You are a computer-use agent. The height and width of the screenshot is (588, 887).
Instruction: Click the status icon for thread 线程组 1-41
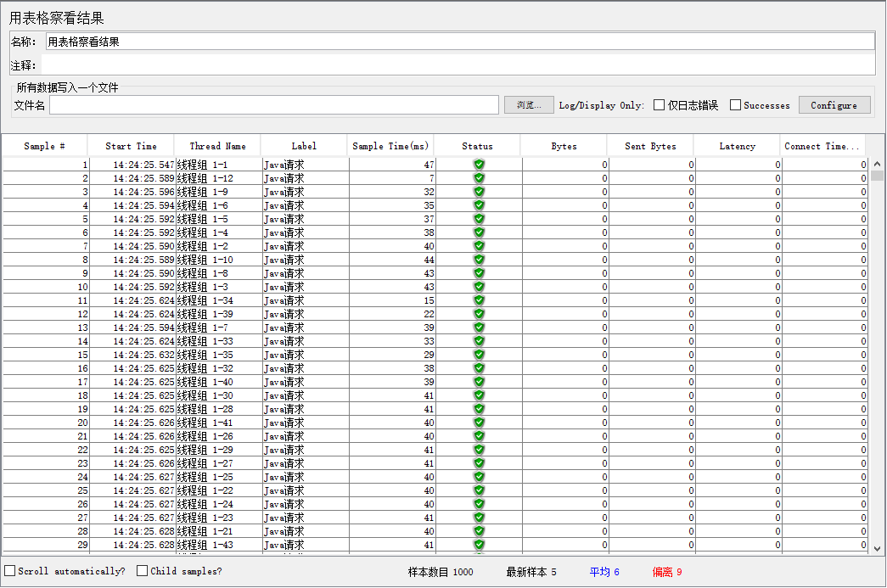(x=479, y=423)
